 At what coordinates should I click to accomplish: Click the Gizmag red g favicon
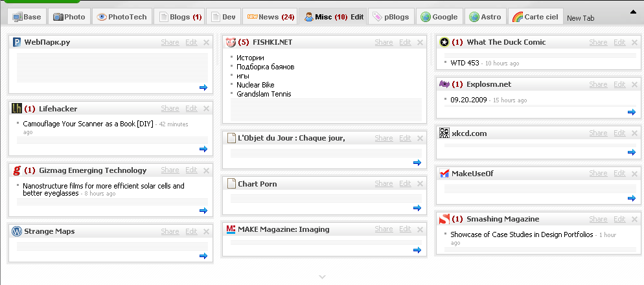(x=16, y=170)
